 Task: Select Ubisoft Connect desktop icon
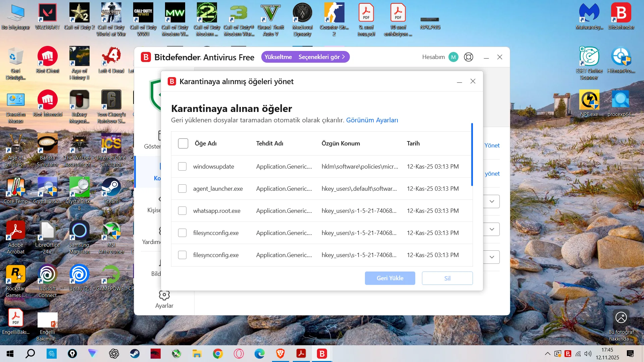pos(48,281)
